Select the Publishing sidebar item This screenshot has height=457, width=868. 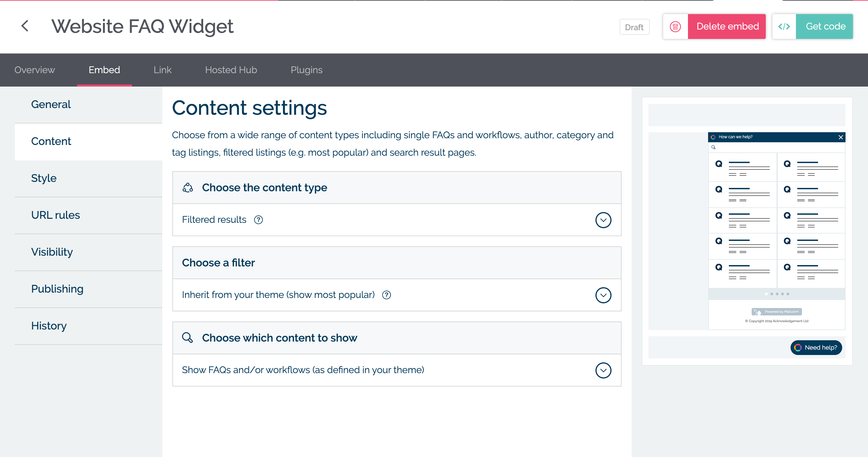pos(57,289)
